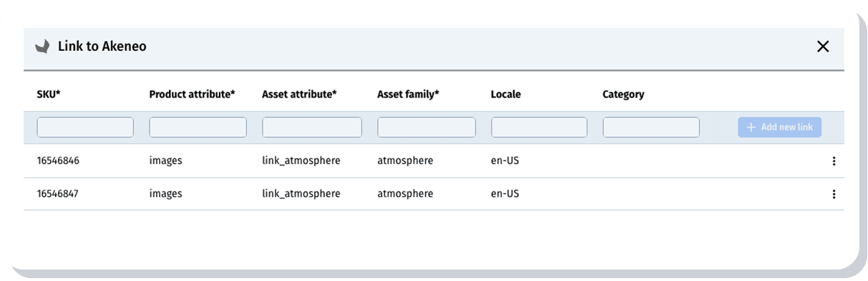Focus the Locale input field

pyautogui.click(x=539, y=128)
